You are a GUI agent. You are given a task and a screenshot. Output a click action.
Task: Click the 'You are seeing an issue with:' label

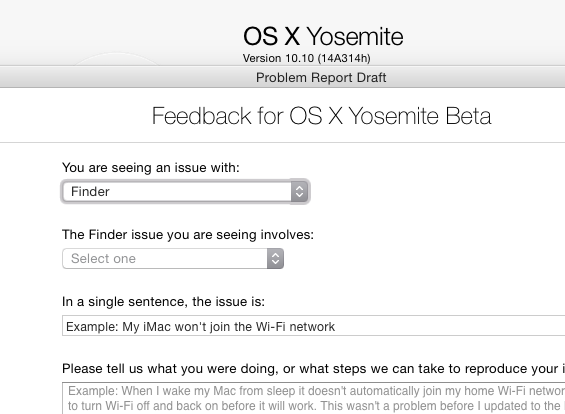pyautogui.click(x=151, y=168)
